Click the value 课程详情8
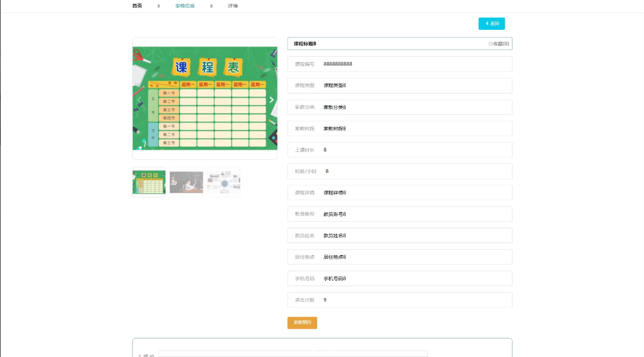644x357 pixels. [x=334, y=193]
